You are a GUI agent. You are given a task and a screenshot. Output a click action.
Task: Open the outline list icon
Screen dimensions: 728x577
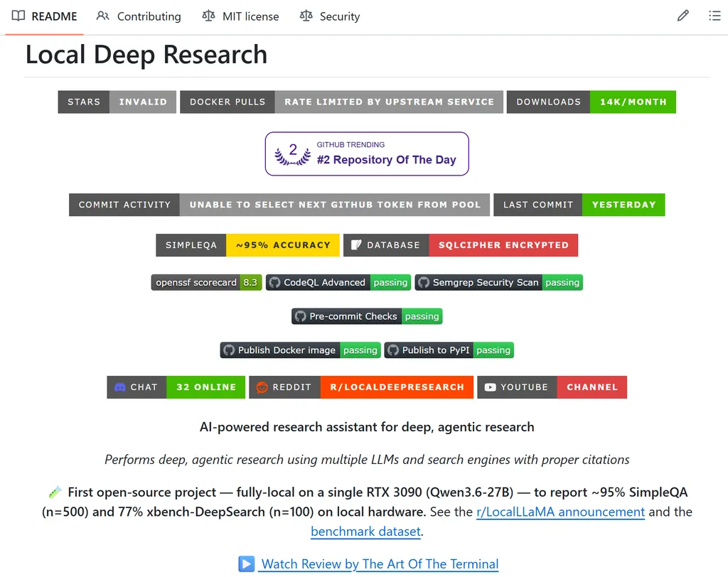tap(714, 16)
